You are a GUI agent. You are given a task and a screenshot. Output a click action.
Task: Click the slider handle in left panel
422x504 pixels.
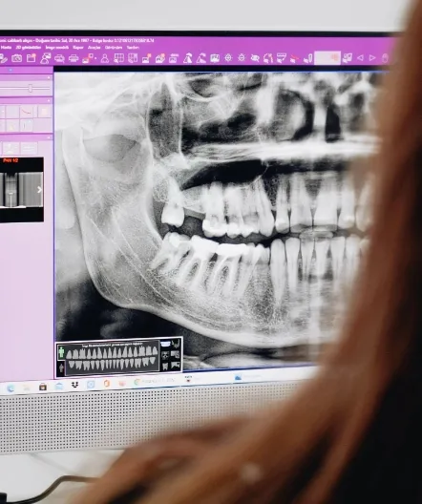coord(31,88)
